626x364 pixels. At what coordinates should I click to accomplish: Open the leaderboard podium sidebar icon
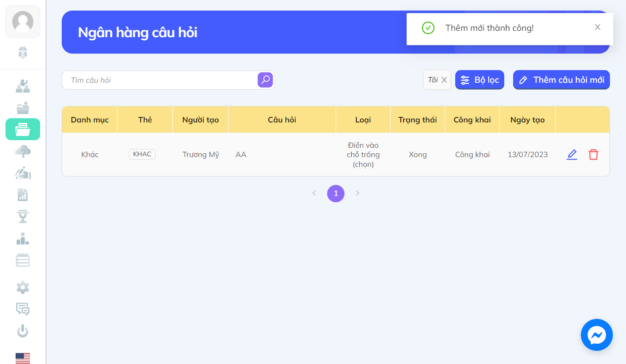[x=23, y=239]
